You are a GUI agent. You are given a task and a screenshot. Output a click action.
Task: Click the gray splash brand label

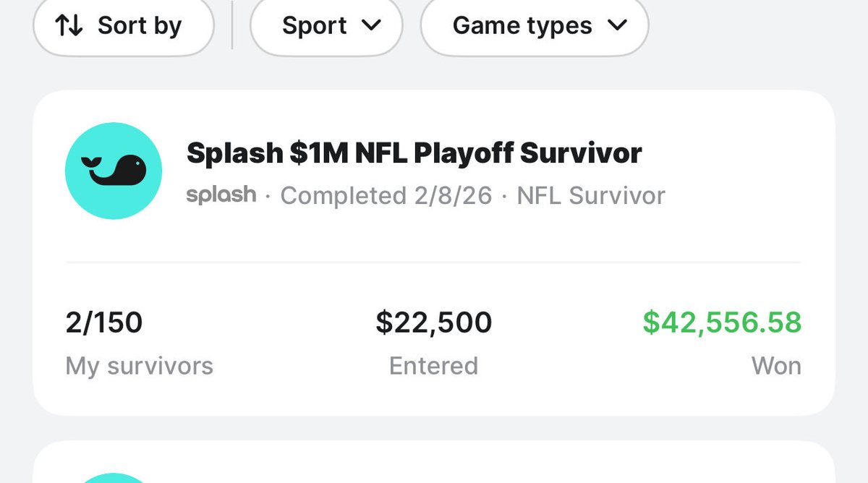[221, 195]
